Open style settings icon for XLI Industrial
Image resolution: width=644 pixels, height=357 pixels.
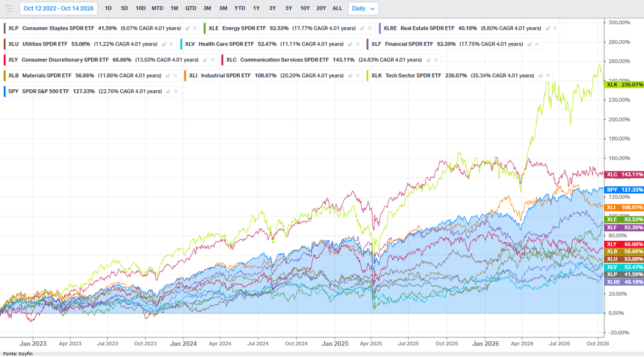click(x=350, y=76)
